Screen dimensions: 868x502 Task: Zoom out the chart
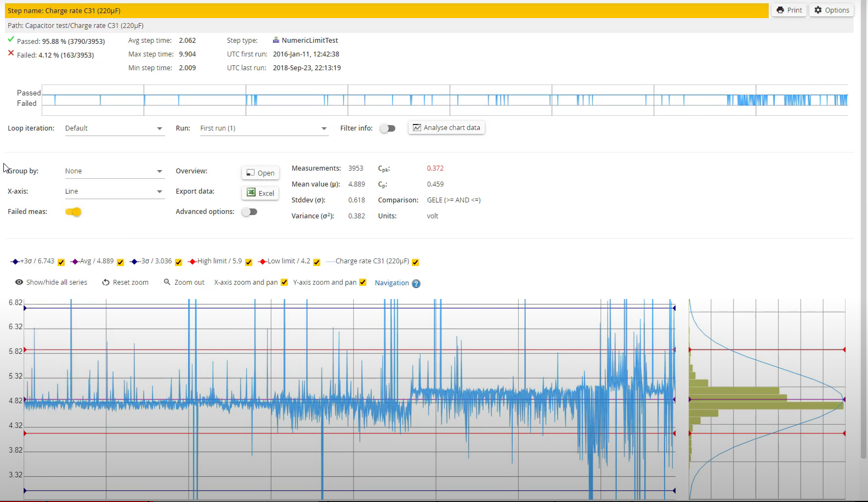click(184, 283)
